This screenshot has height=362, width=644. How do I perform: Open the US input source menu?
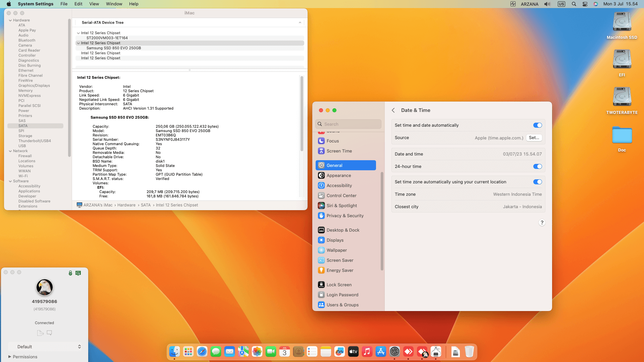561,4
